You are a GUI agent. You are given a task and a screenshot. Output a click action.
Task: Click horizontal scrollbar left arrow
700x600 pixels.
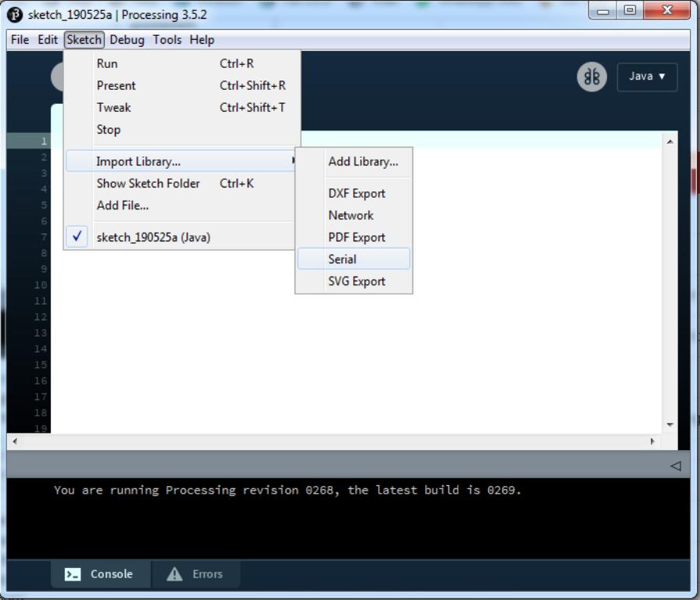15,441
